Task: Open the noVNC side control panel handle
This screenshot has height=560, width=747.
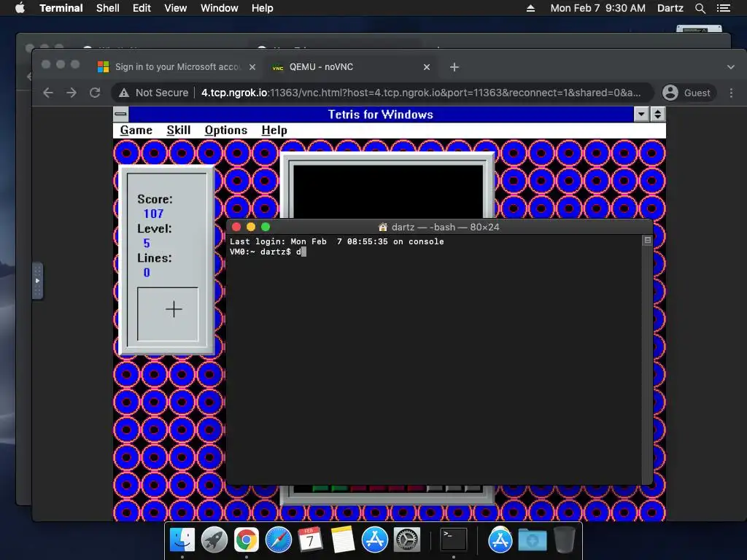Action: coord(38,281)
